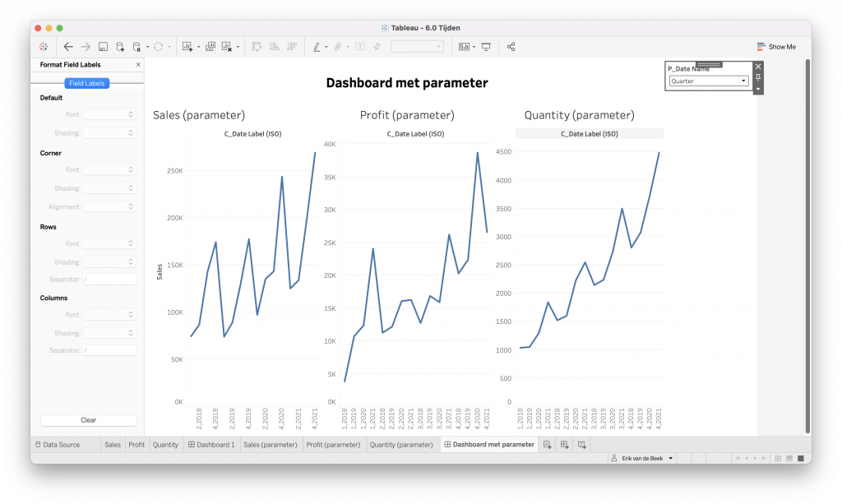
Task: Click the Tableau logo start page icon
Action: (x=44, y=47)
